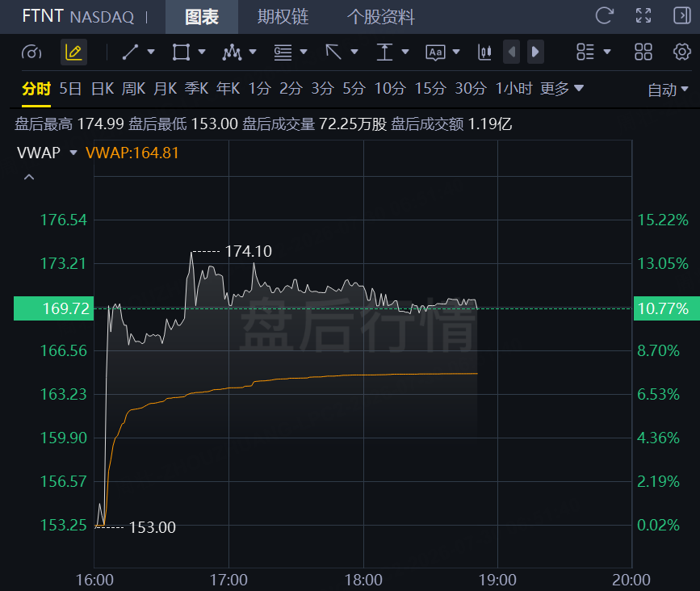Select the 3分 timeframe
The image size is (700, 591).
click(x=323, y=89)
